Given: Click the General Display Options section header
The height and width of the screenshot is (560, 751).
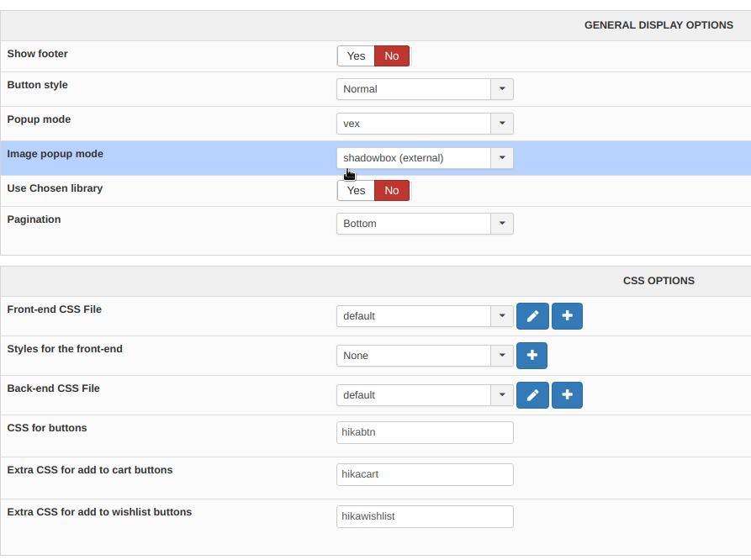Looking at the screenshot, I should pos(658,25).
